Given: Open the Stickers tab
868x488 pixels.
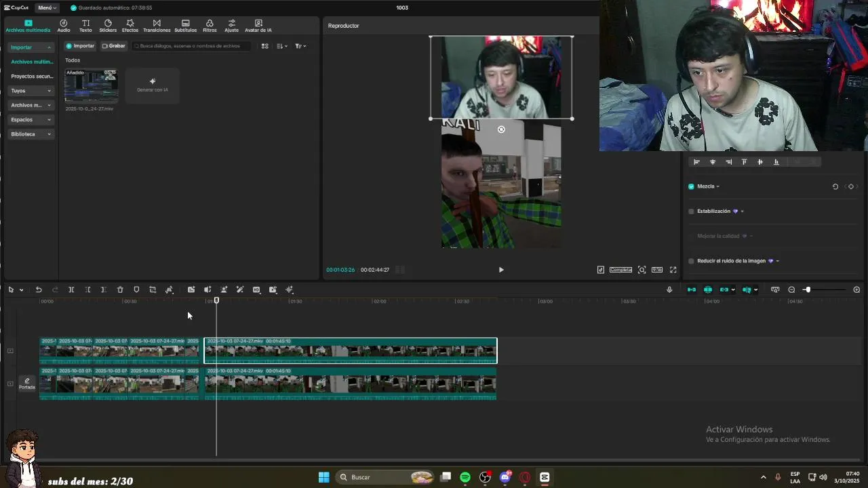Looking at the screenshot, I should [108, 26].
